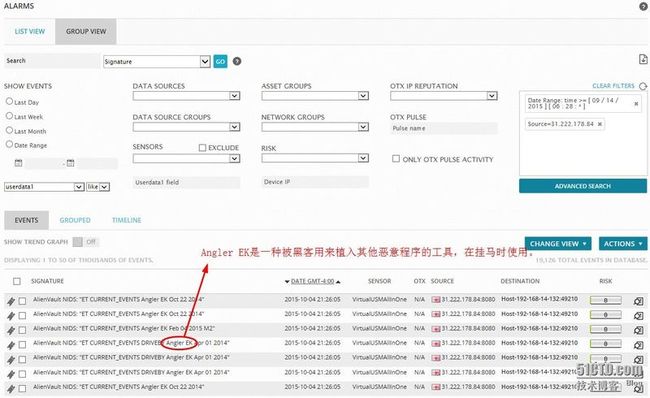Click the Signature column header
Image resolution: width=650 pixels, height=398 pixels.
(x=47, y=281)
